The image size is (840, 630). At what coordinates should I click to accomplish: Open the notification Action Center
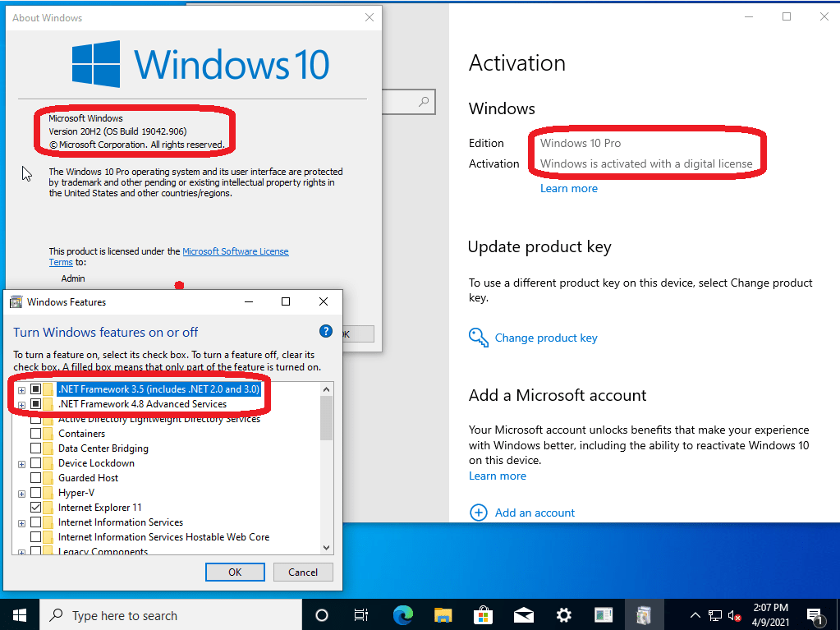(815, 617)
